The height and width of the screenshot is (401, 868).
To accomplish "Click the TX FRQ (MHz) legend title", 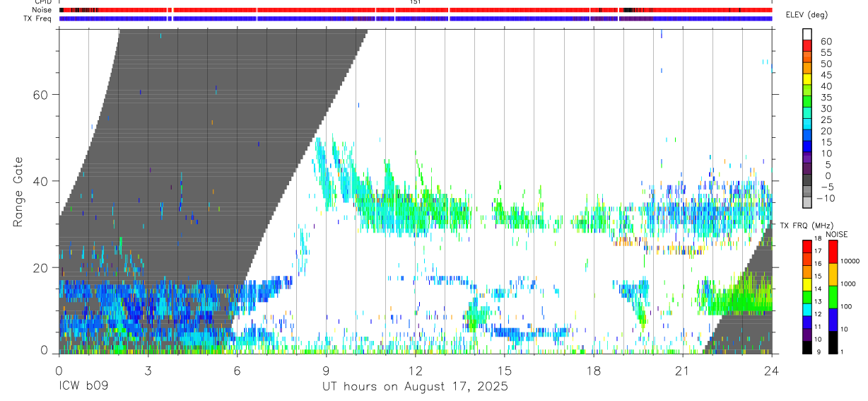I will [x=807, y=226].
